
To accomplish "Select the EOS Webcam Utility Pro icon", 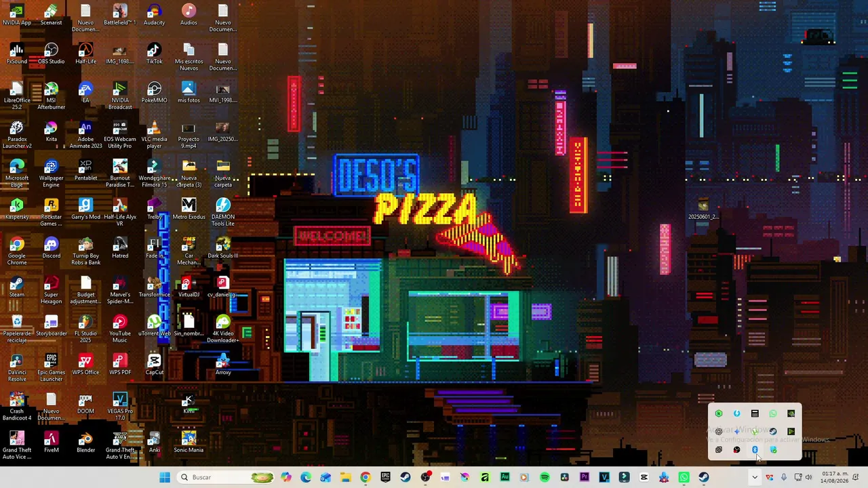I will pos(120,135).
